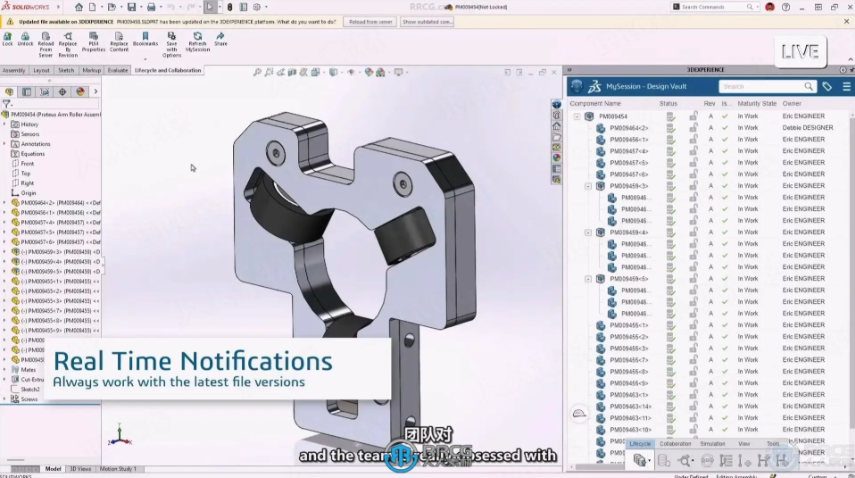Image resolution: width=855 pixels, height=478 pixels.
Task: Open the Help question mark icon
Action: [786, 7]
